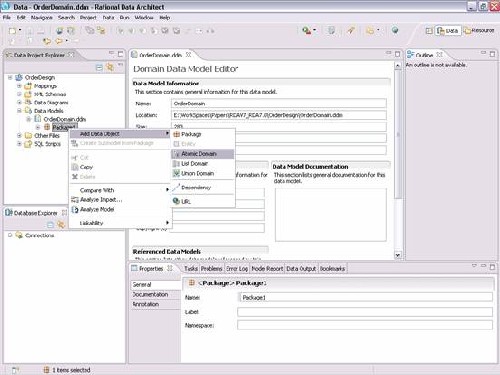This screenshot has width=500, height=375.
Task: Collapse all in Data Project Explorer
Action: tap(99, 68)
